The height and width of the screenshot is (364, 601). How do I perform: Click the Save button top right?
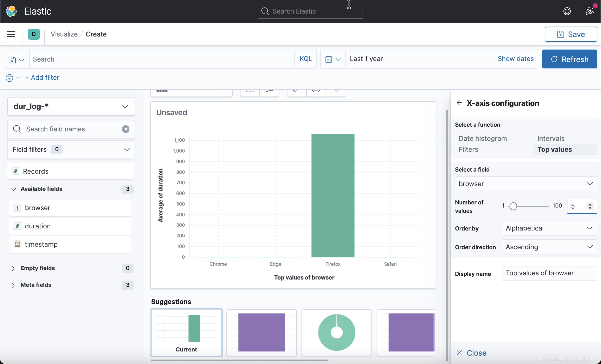click(570, 34)
